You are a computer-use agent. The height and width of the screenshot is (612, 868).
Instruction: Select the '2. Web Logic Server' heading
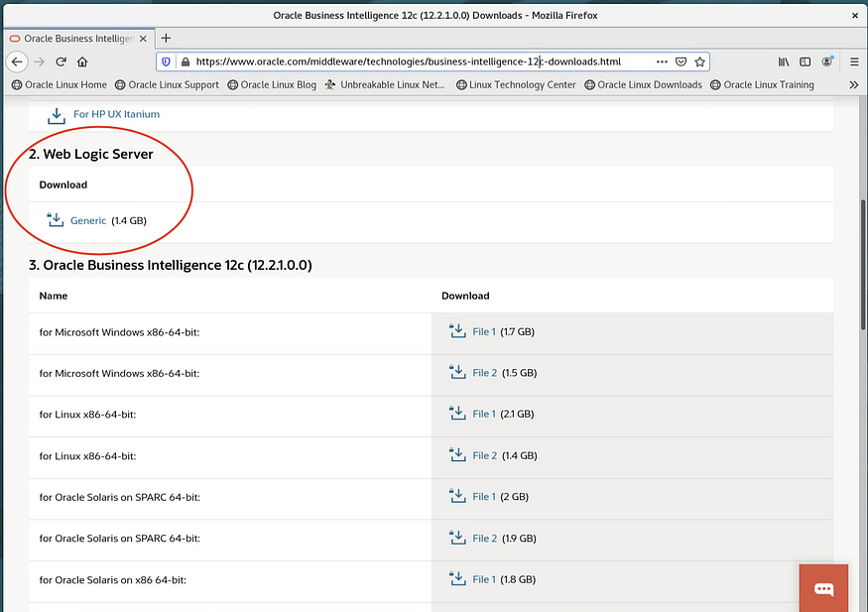tap(91, 154)
